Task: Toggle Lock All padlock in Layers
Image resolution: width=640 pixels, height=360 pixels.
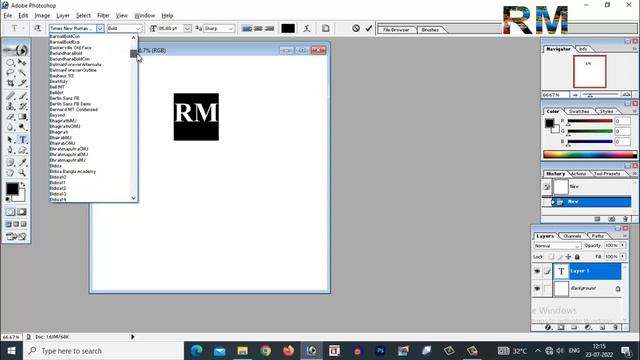Action: [577, 257]
